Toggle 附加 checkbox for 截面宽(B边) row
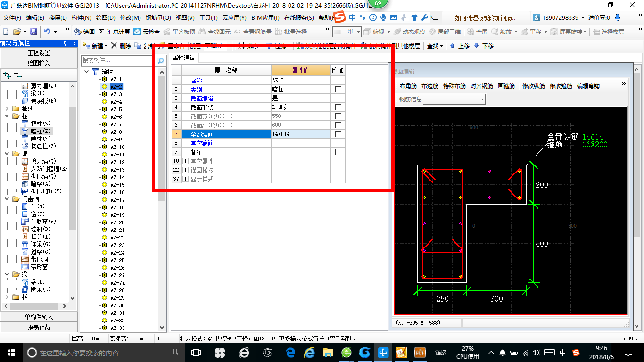 point(338,116)
